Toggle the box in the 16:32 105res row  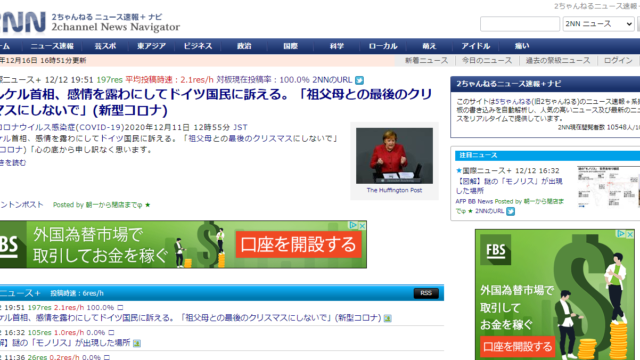tap(111, 333)
